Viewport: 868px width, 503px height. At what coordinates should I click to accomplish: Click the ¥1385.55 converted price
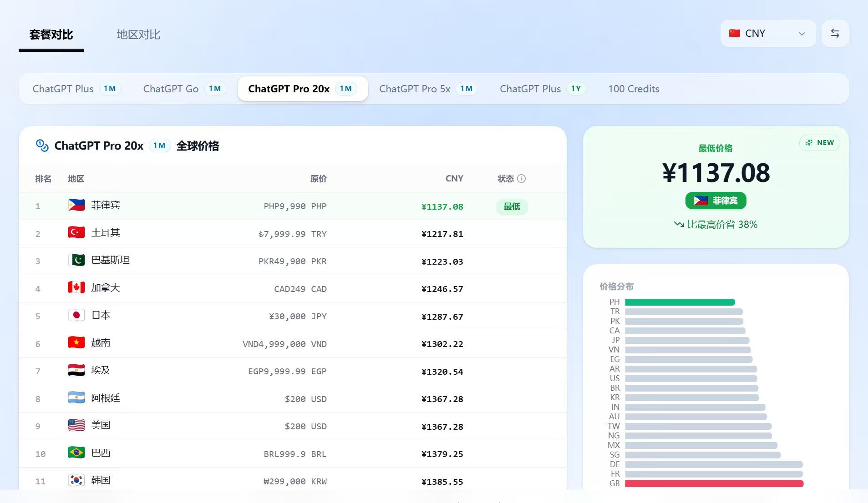pyautogui.click(x=442, y=482)
